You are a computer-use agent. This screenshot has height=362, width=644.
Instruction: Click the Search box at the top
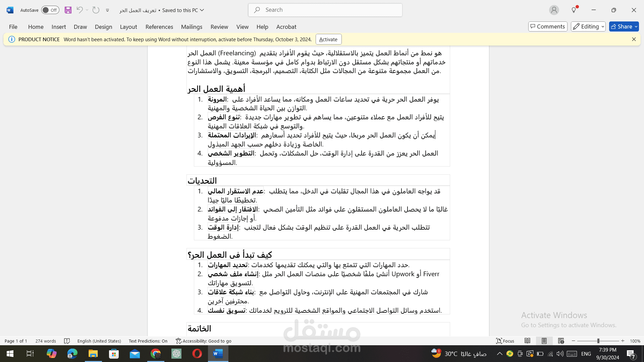click(325, 10)
